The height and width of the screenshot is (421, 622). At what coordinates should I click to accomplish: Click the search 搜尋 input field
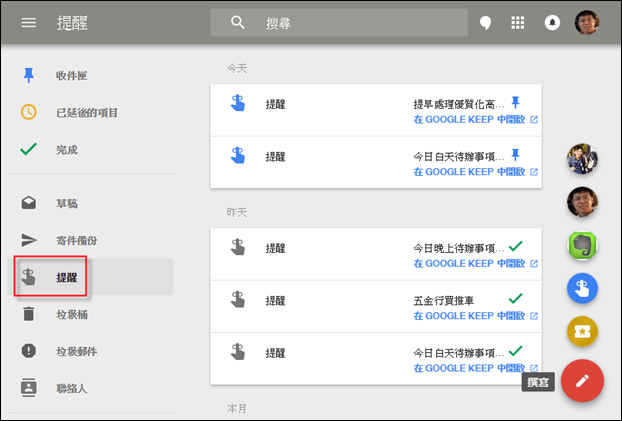(339, 23)
